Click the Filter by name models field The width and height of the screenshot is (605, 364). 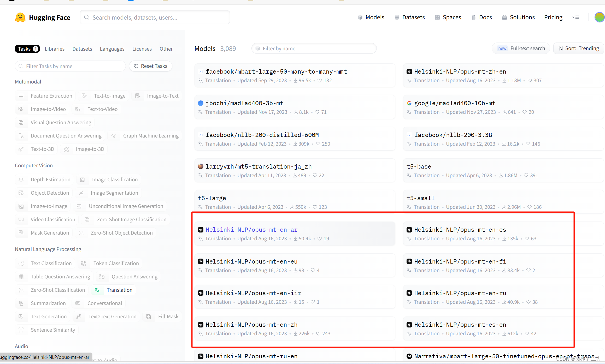(314, 49)
